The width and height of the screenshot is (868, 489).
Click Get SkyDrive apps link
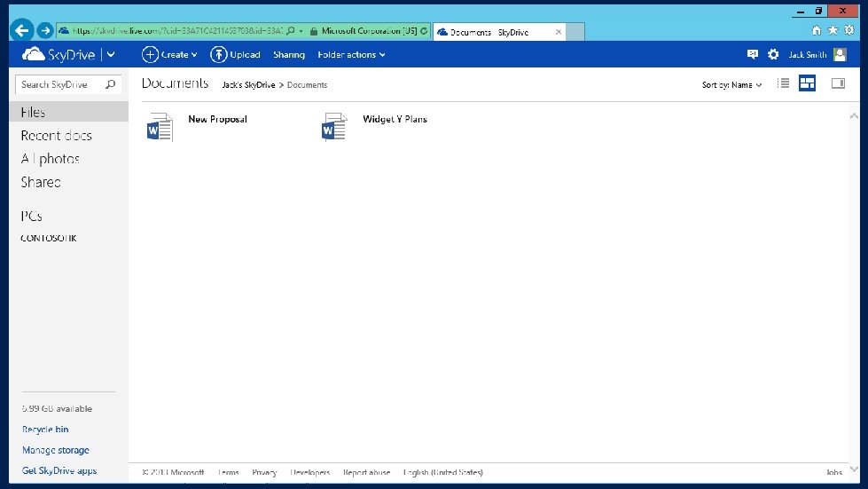[x=59, y=470]
